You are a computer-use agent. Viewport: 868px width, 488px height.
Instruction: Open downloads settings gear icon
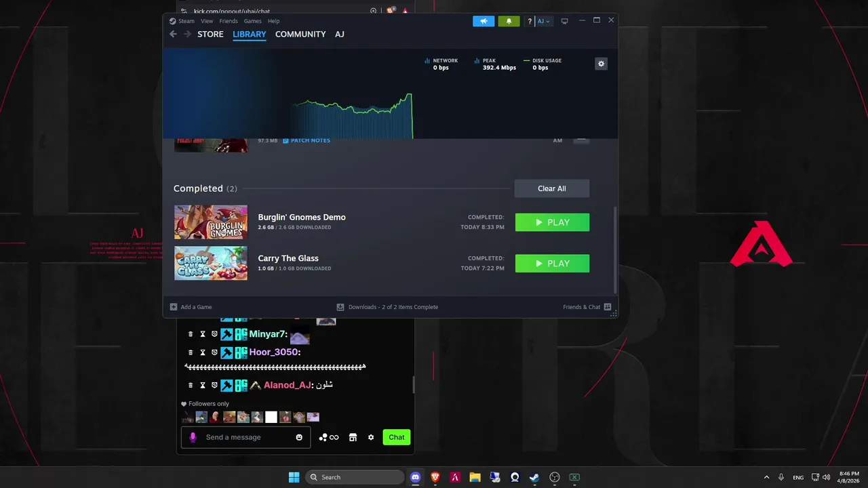pyautogui.click(x=601, y=64)
